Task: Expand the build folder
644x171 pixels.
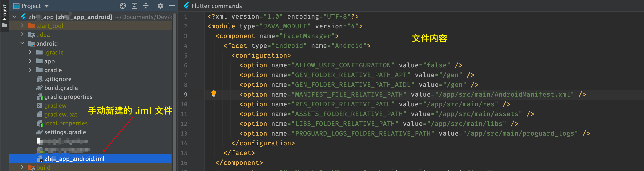Action: click(22, 167)
